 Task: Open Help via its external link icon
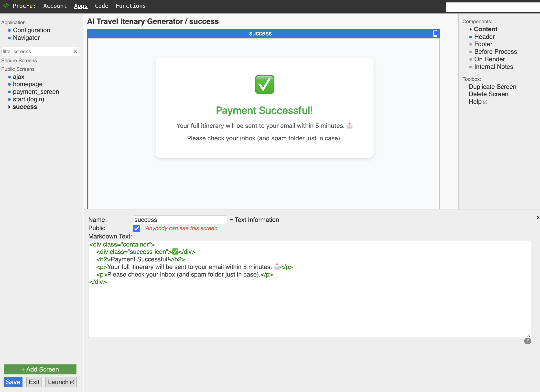pos(485,102)
